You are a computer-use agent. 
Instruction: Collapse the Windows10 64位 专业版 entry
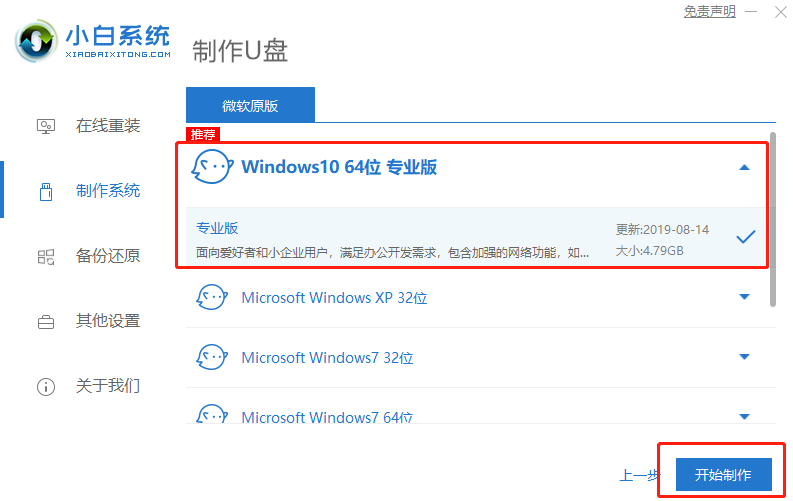744,168
